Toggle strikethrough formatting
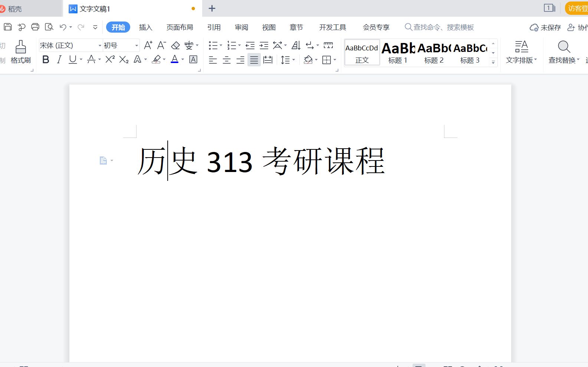Screen dimensions: 588x367 (x=91, y=59)
